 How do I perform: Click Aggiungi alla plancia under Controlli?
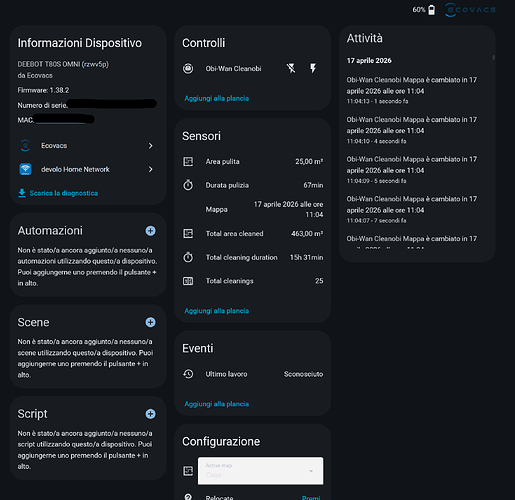[x=217, y=98]
